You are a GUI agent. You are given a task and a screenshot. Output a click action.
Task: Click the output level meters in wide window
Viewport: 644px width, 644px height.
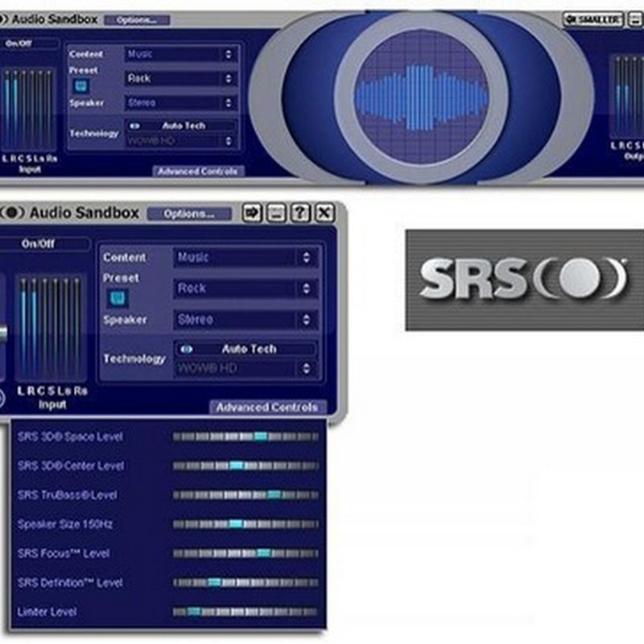[628, 97]
